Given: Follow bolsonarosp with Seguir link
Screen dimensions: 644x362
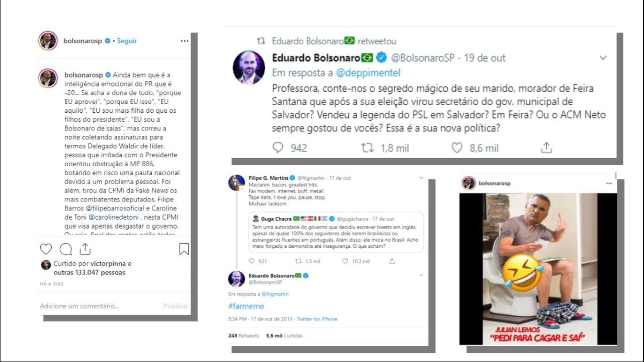Looking at the screenshot, I should 127,41.
